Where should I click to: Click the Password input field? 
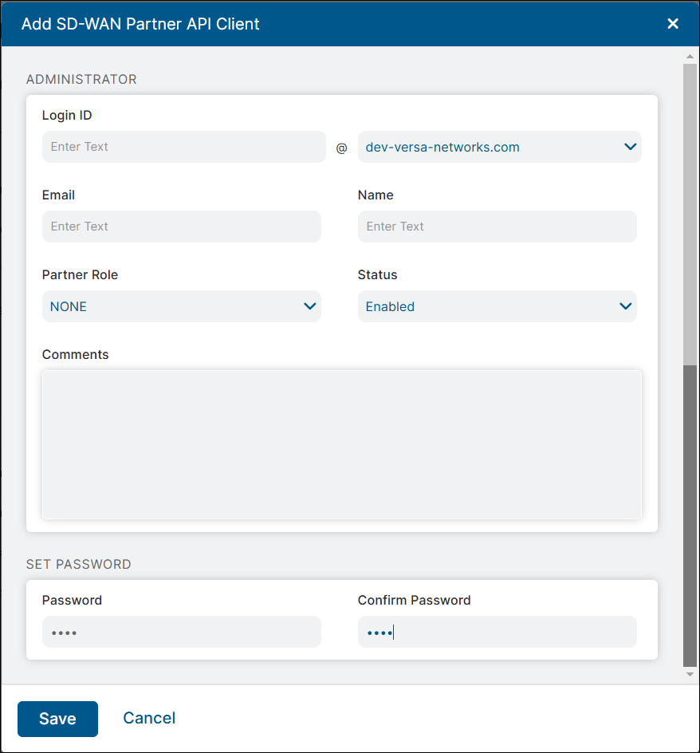[181, 632]
